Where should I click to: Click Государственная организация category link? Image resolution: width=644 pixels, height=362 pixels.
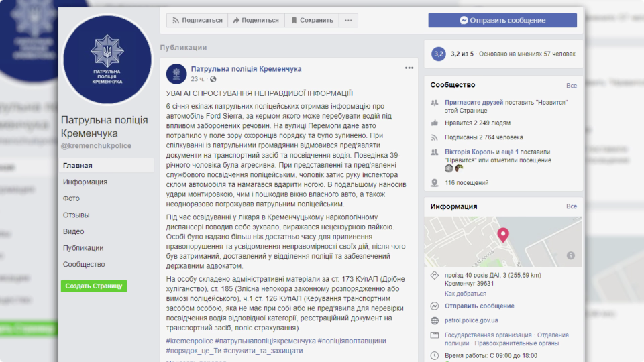(x=488, y=335)
